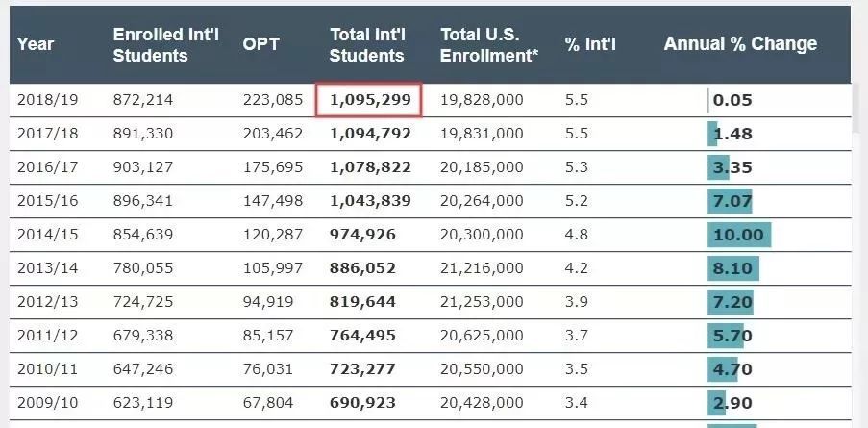Viewport: 868px width, 428px height.
Task: Click the OPT column header
Action: [x=261, y=44]
